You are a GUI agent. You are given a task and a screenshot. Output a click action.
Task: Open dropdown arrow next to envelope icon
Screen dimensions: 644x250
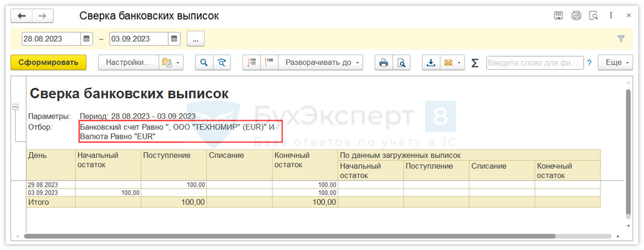460,63
